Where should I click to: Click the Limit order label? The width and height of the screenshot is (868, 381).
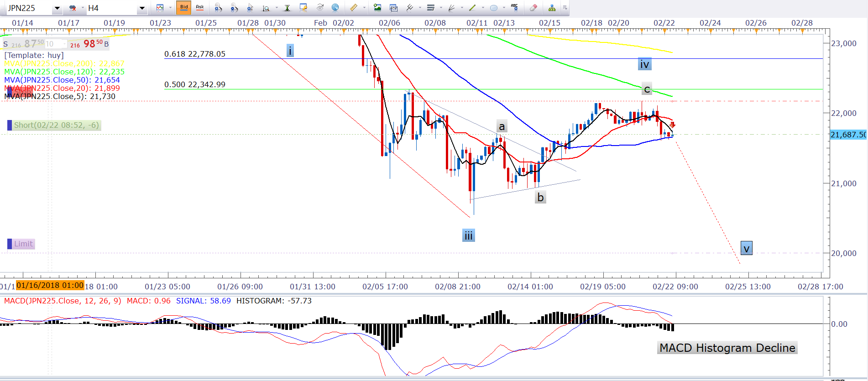(x=23, y=244)
